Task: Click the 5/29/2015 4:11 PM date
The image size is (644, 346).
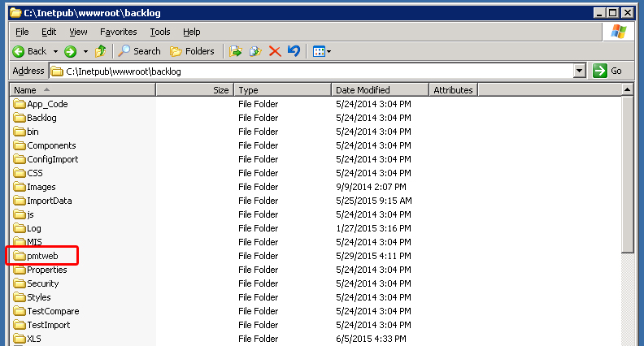Action: point(373,256)
